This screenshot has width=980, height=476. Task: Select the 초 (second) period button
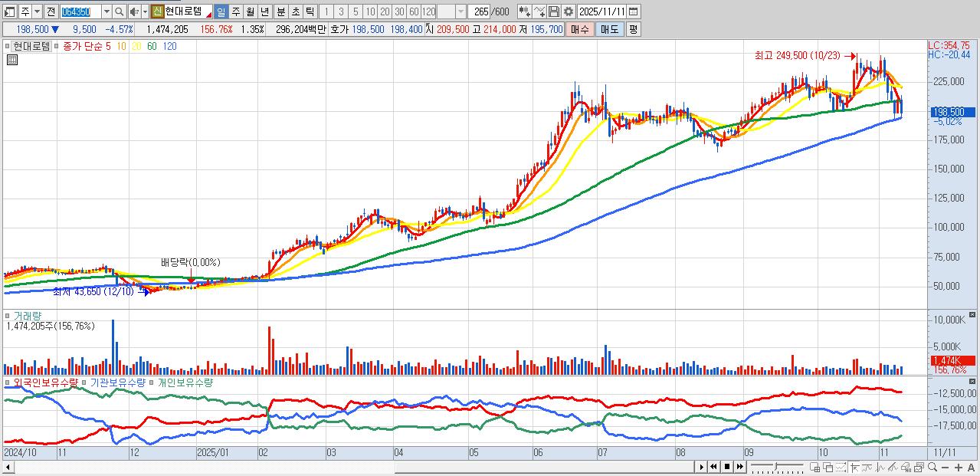tap(295, 11)
